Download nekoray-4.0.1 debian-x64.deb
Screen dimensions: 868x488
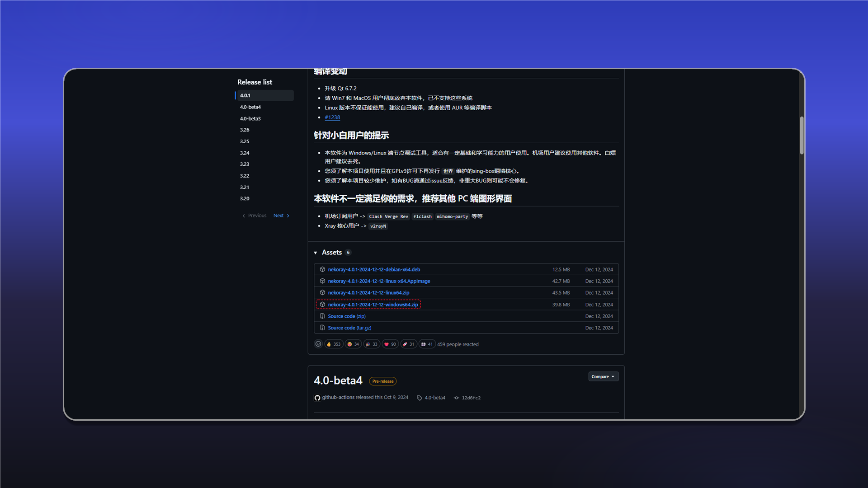pos(374,270)
